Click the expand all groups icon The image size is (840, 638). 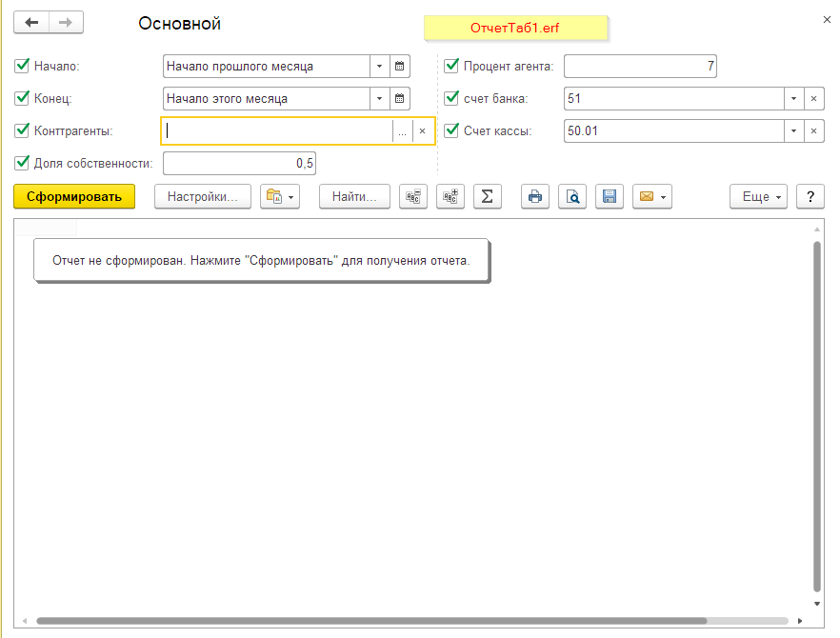(x=450, y=196)
